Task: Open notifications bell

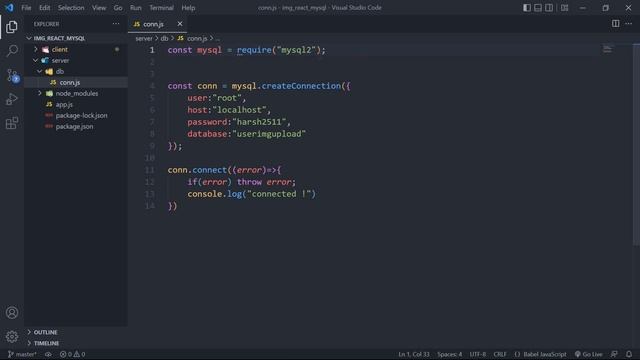Action: (x=629, y=354)
